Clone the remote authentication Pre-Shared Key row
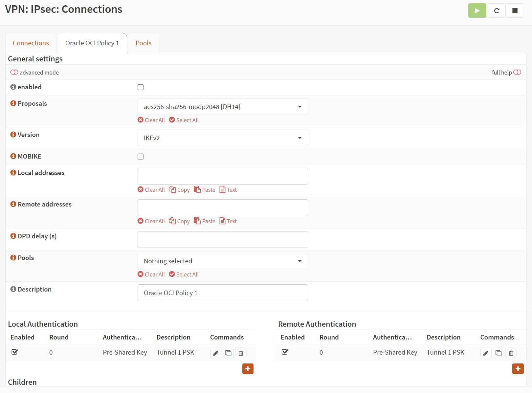 pyautogui.click(x=498, y=353)
